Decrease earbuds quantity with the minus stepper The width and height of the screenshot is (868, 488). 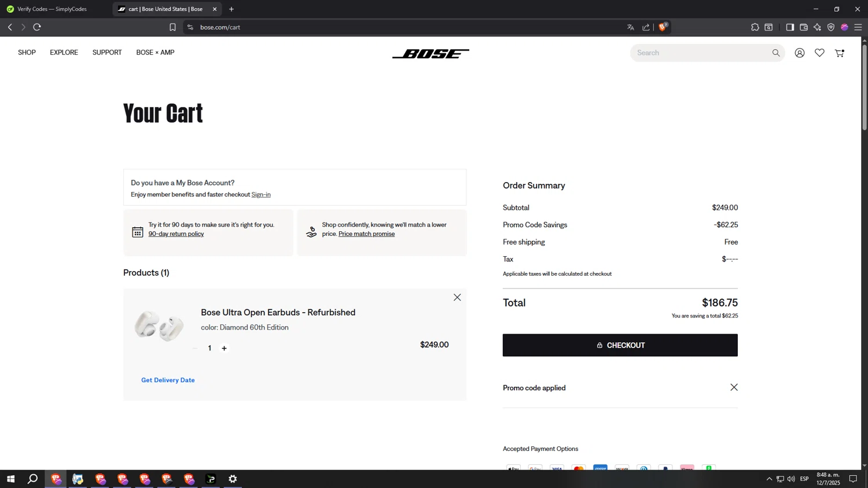point(195,348)
